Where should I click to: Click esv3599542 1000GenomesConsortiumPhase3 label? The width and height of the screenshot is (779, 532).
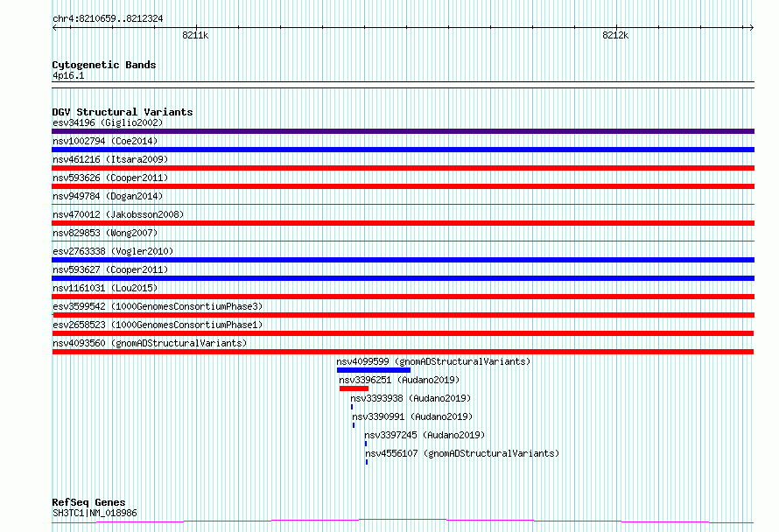158,306
